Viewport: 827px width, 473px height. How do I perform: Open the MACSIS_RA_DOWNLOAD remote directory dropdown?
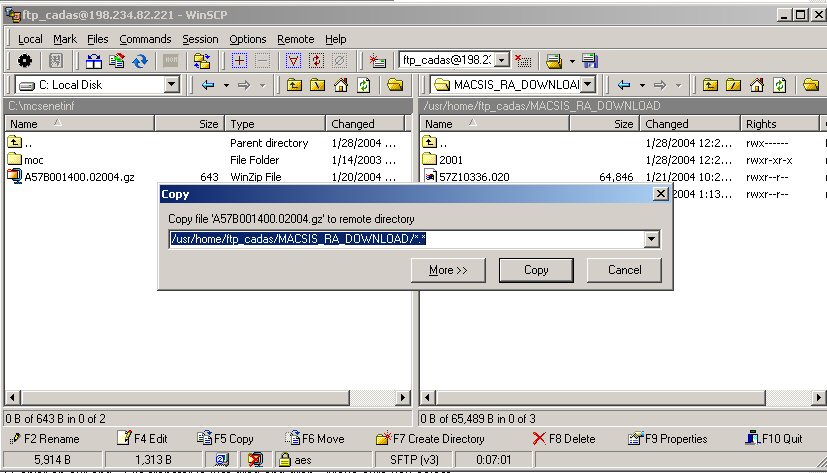[588, 84]
